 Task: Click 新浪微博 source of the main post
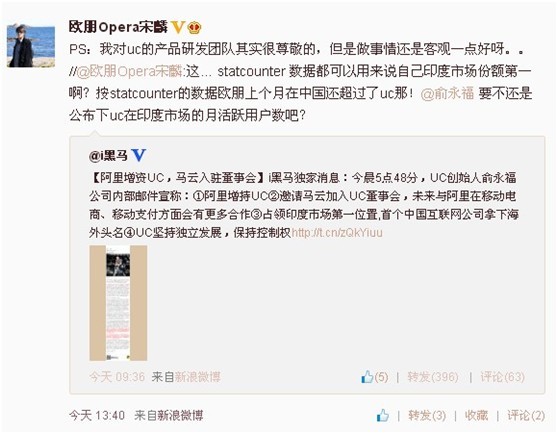[180, 415]
